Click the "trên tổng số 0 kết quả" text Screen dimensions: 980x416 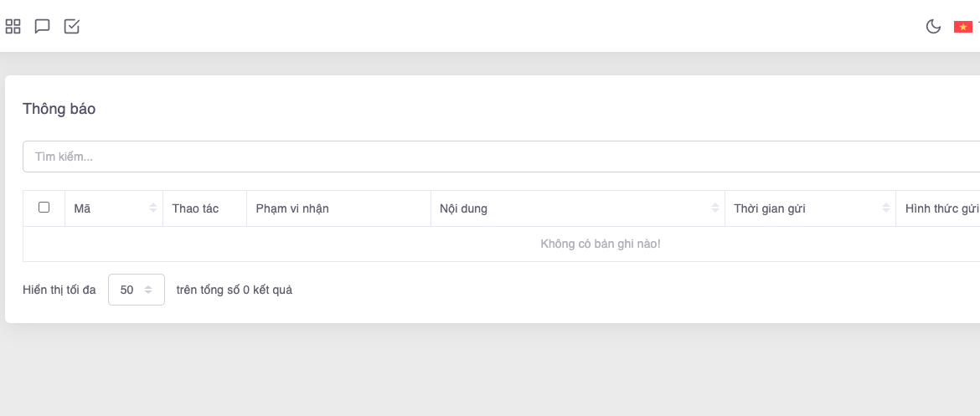tap(235, 290)
